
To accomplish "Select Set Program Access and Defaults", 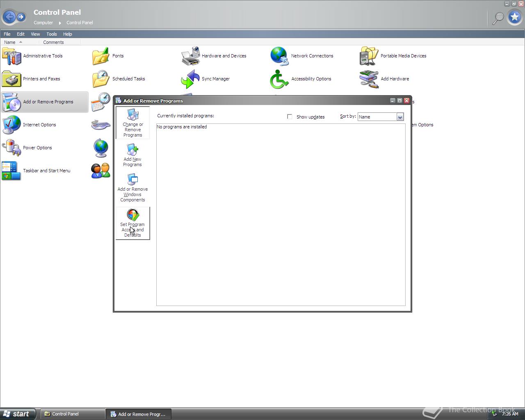I will 132,223.
